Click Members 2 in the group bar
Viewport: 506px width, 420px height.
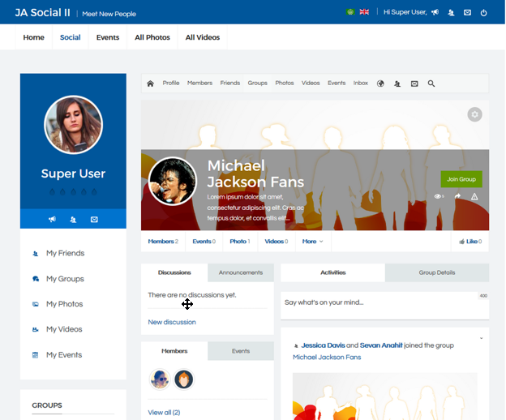click(x=163, y=242)
